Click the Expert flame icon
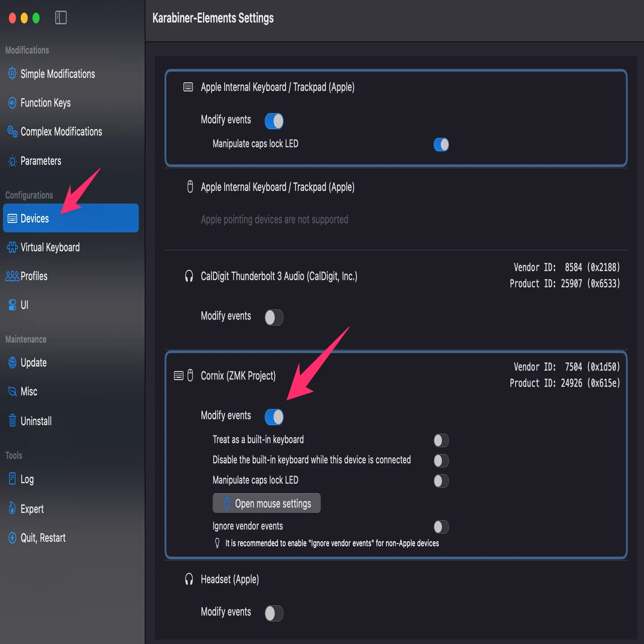 coord(12,508)
